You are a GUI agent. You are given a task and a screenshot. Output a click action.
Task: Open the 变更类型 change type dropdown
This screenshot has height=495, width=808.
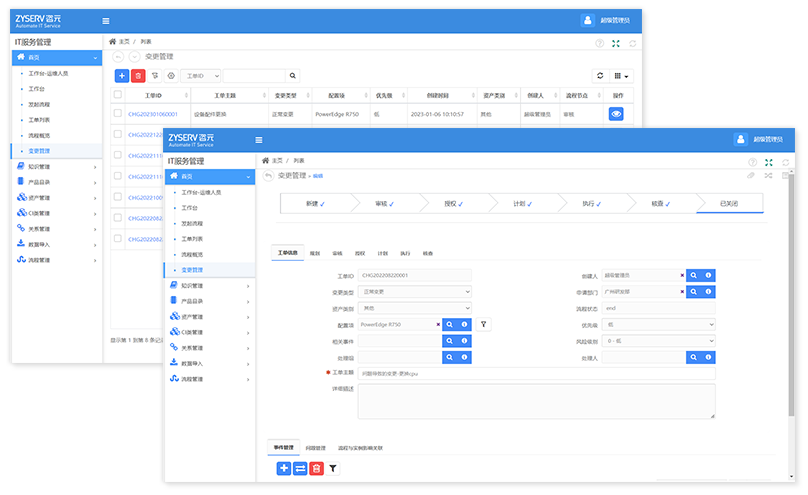tap(415, 292)
